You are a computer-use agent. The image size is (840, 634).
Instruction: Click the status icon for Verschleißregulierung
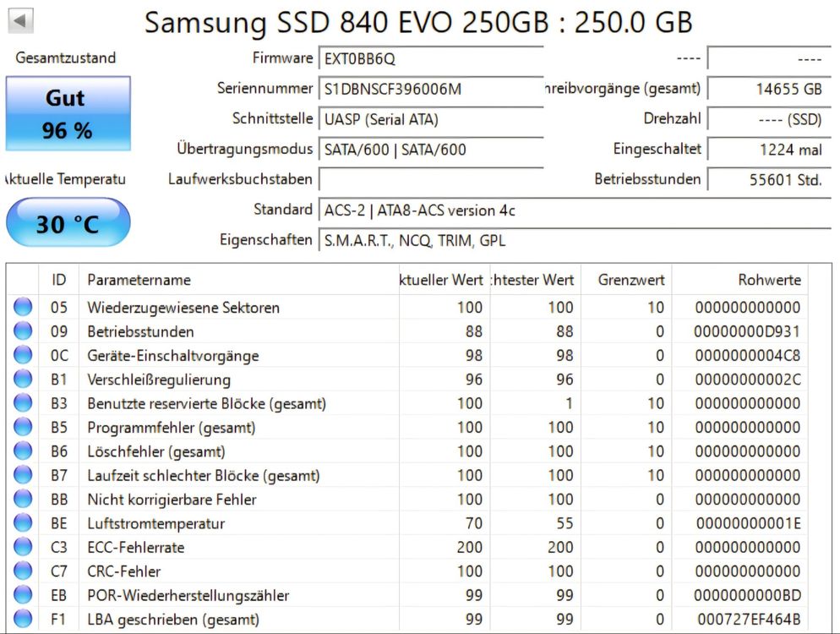[23, 380]
